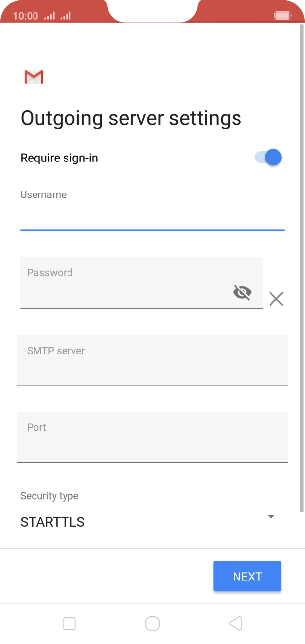
Task: Open the STARTTLS security selection
Action: (53, 522)
